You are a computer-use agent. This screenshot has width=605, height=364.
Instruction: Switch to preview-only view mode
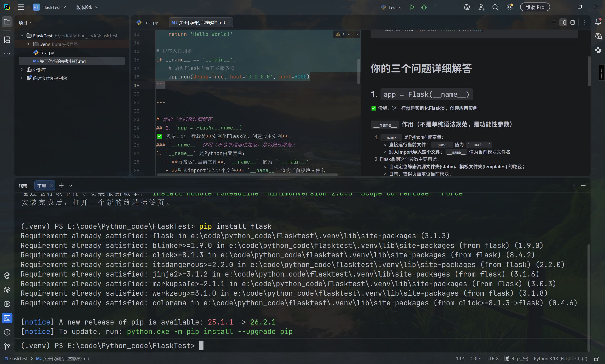(573, 22)
